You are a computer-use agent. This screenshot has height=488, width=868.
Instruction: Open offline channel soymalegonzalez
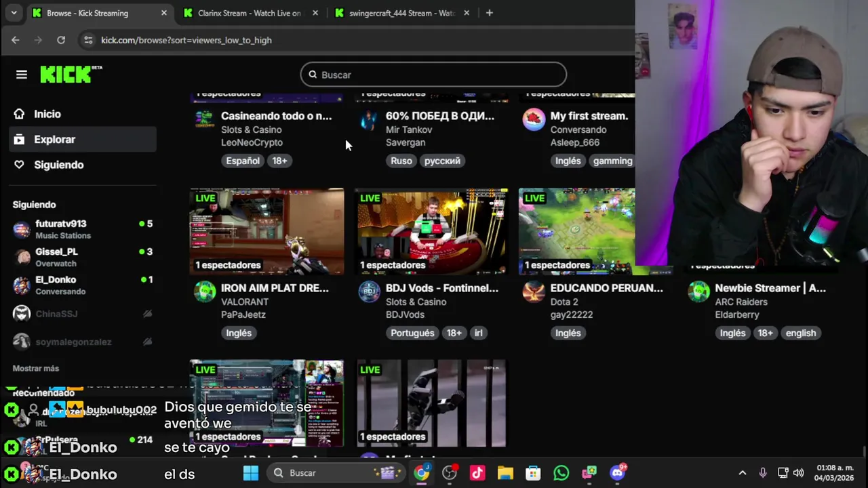(83, 342)
